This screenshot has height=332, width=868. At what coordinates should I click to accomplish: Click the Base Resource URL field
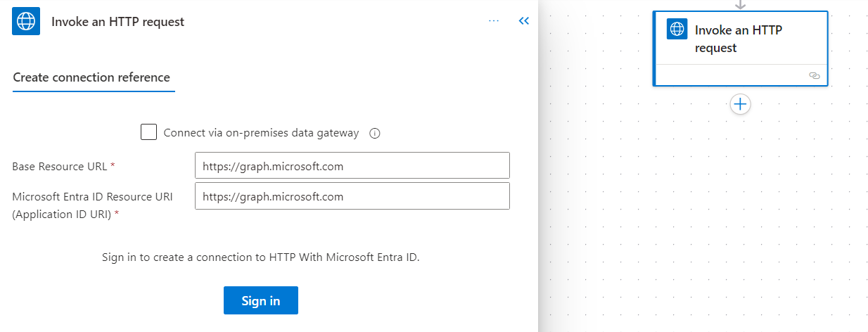352,166
